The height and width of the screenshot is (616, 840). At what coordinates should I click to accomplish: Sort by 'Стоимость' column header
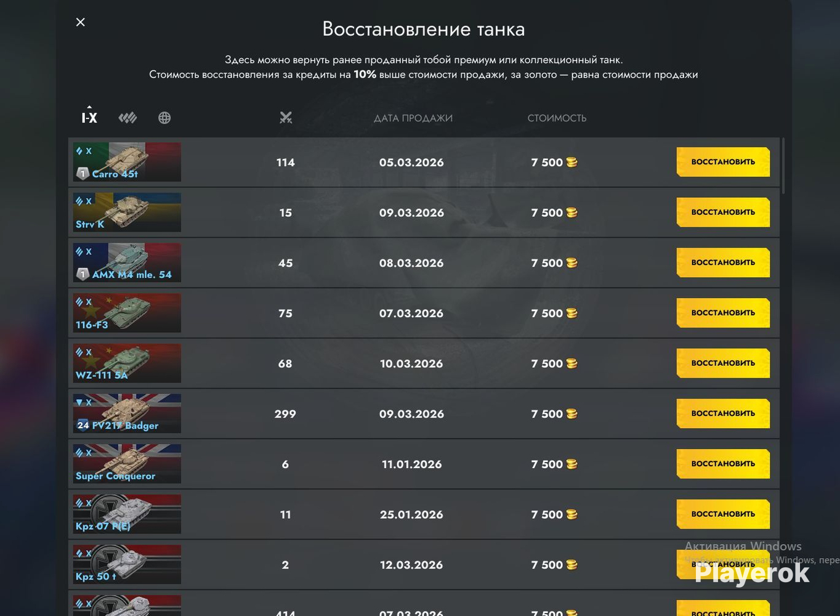pyautogui.click(x=557, y=118)
